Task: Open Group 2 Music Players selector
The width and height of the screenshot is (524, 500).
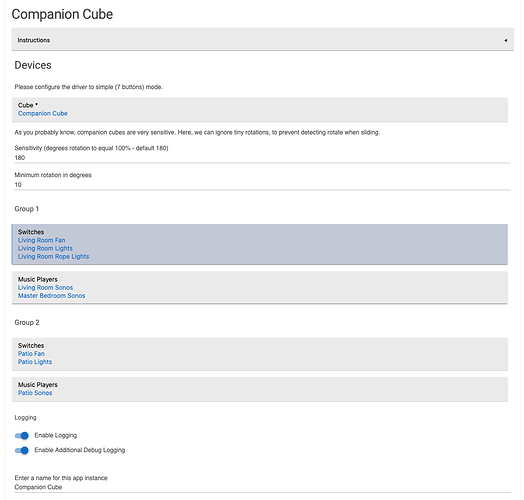Action: [260, 389]
